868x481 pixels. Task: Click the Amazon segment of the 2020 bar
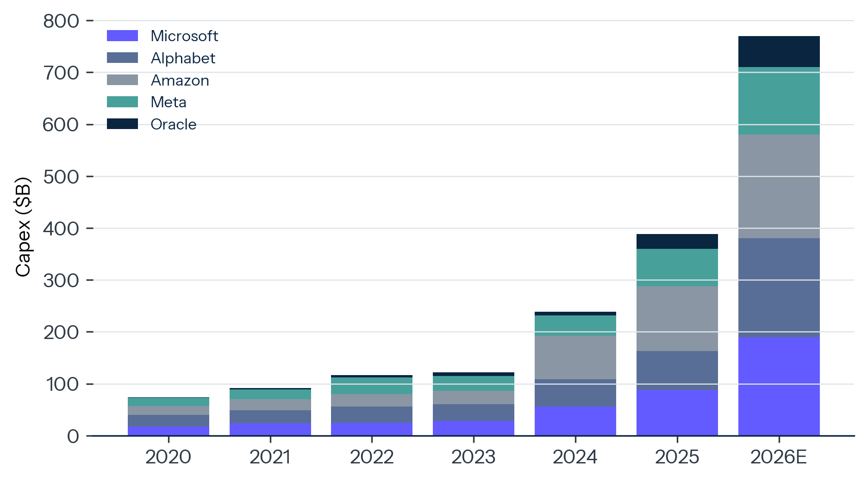[168, 411]
